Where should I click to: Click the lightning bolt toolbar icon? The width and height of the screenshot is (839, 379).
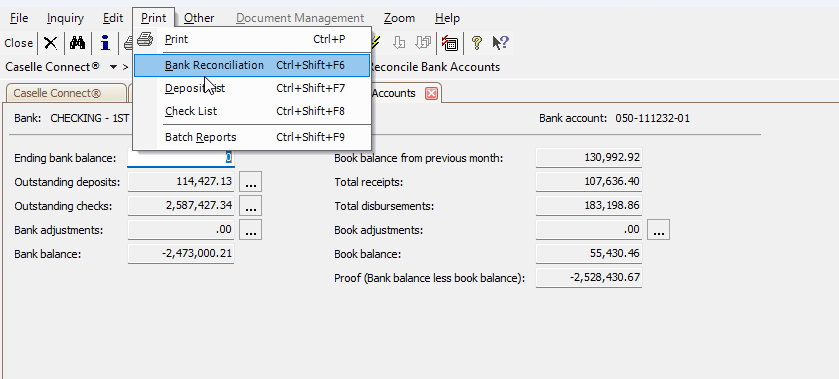376,43
